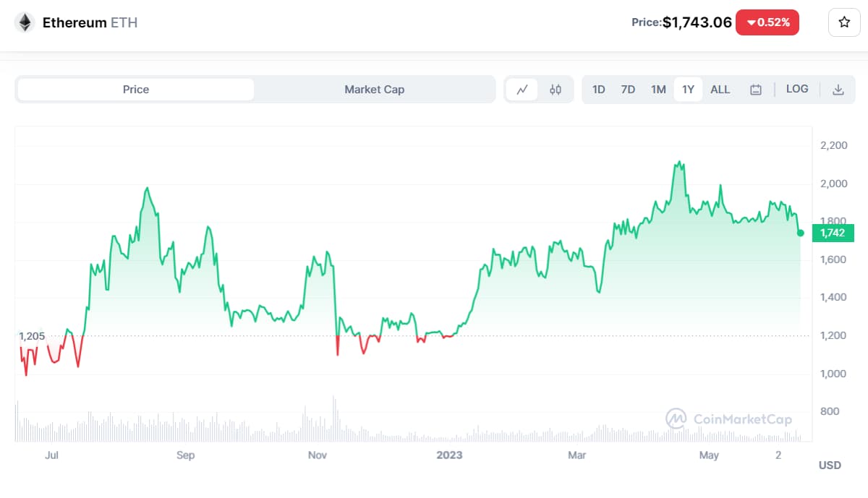Open the calendar date range picker
Screen dimensions: 868x498
click(x=756, y=90)
